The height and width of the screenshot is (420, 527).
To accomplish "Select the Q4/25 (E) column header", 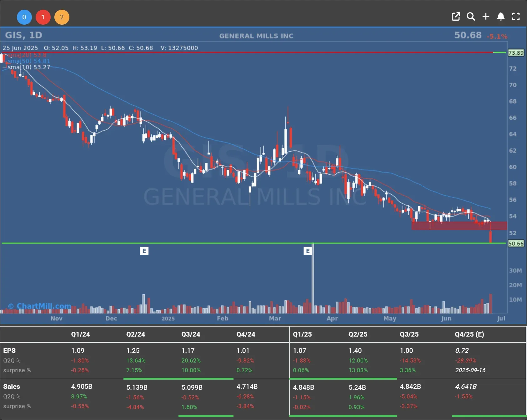I will (x=469, y=334).
